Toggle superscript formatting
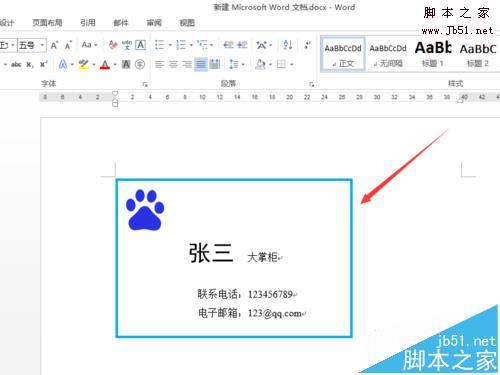500x375 pixels. [x=43, y=64]
